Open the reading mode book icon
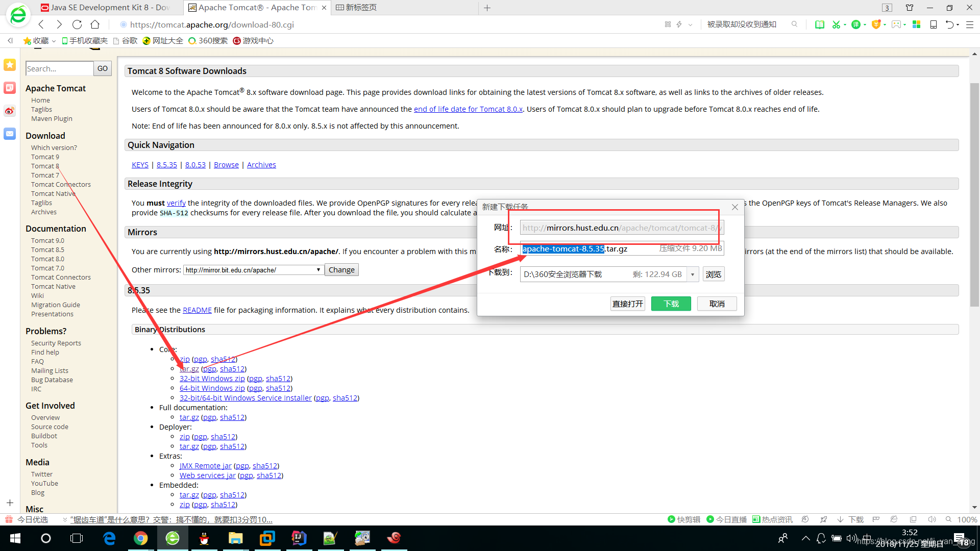Image resolution: width=980 pixels, height=551 pixels. 820,24
